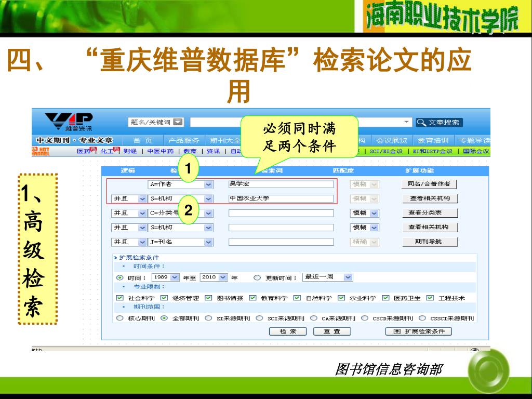Uncheck the 图书情报 checkbox

coord(208,298)
